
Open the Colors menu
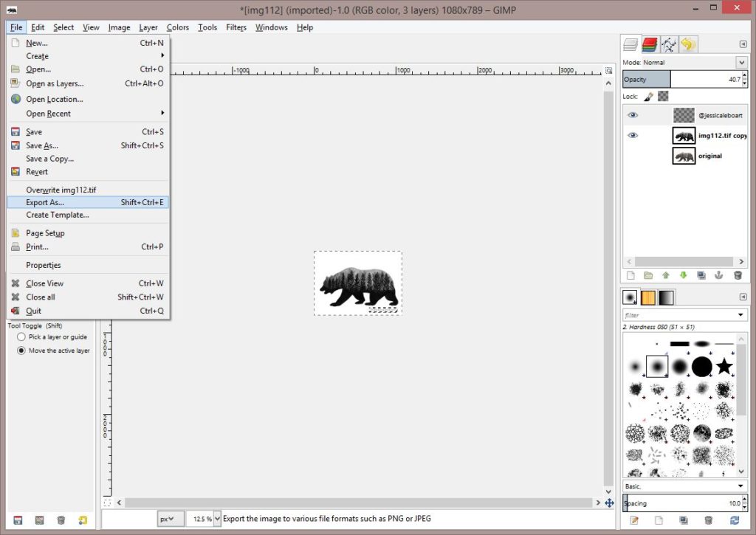pos(177,27)
